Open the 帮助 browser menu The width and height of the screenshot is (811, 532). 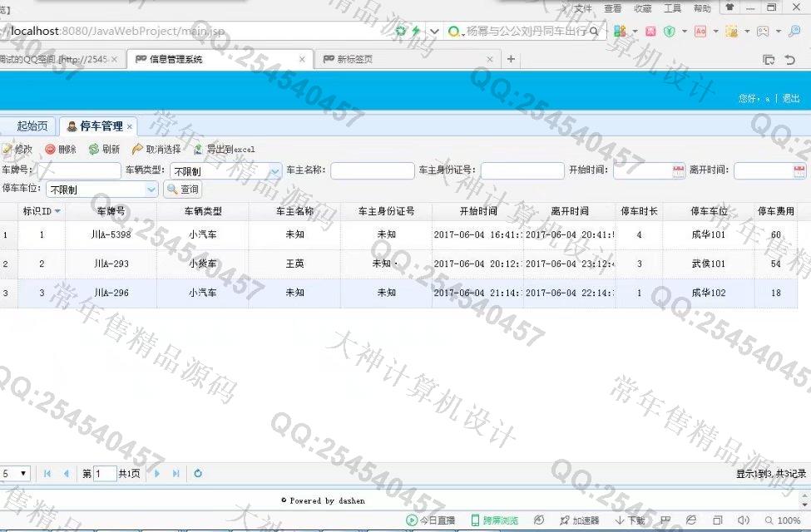click(x=702, y=8)
